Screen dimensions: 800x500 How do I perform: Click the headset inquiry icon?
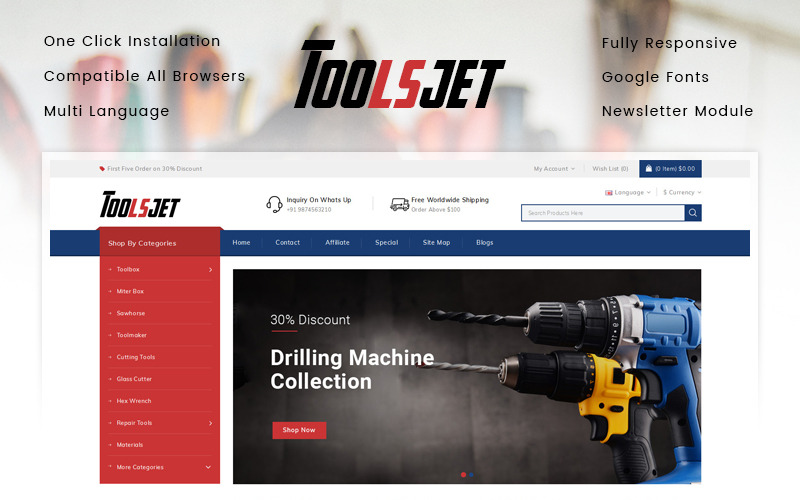[x=274, y=205]
